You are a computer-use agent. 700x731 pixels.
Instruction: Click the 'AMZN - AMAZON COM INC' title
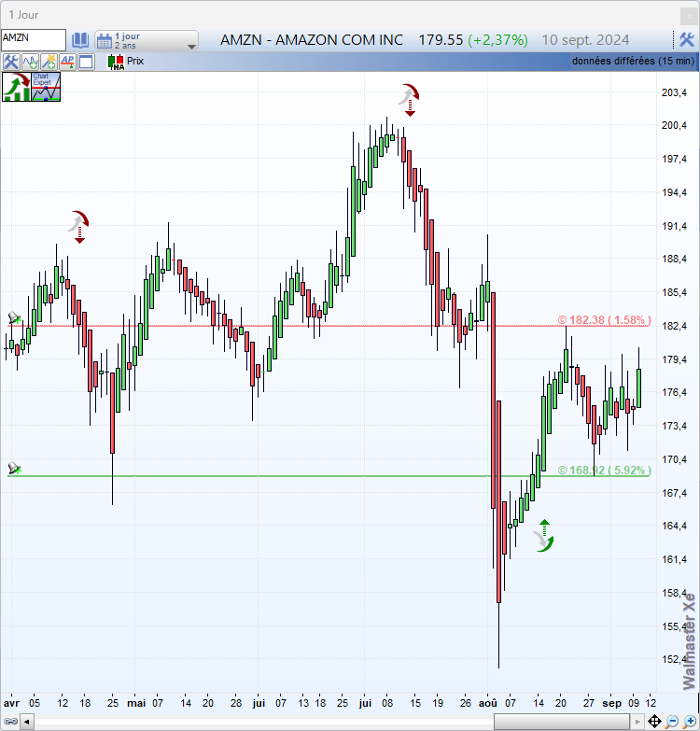pyautogui.click(x=312, y=40)
